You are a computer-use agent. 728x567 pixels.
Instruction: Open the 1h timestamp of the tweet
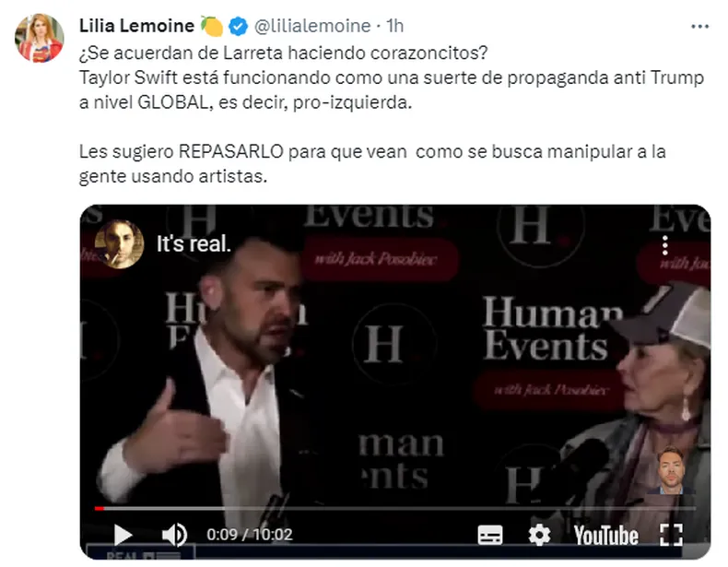pos(395,26)
